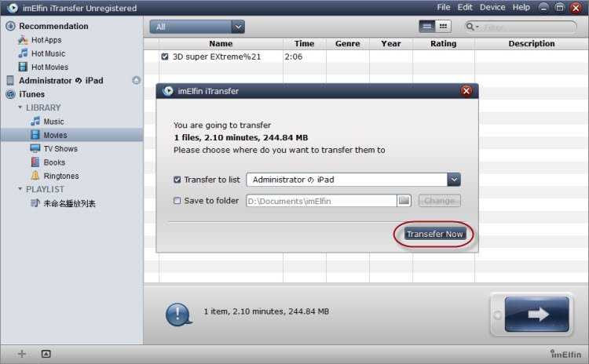Click the folder path input field
This screenshot has height=364, width=589.
[x=321, y=201]
